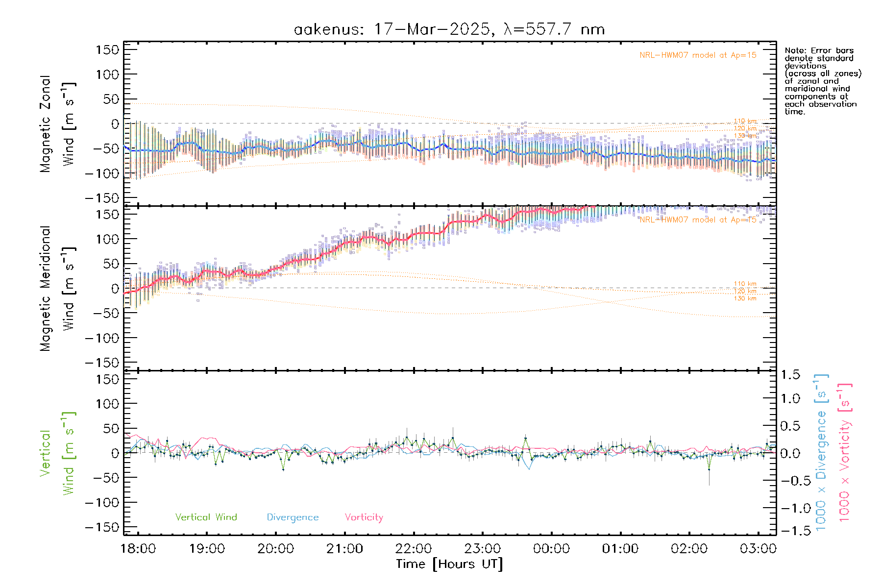Click the 18:00 time tick label

[x=138, y=549]
